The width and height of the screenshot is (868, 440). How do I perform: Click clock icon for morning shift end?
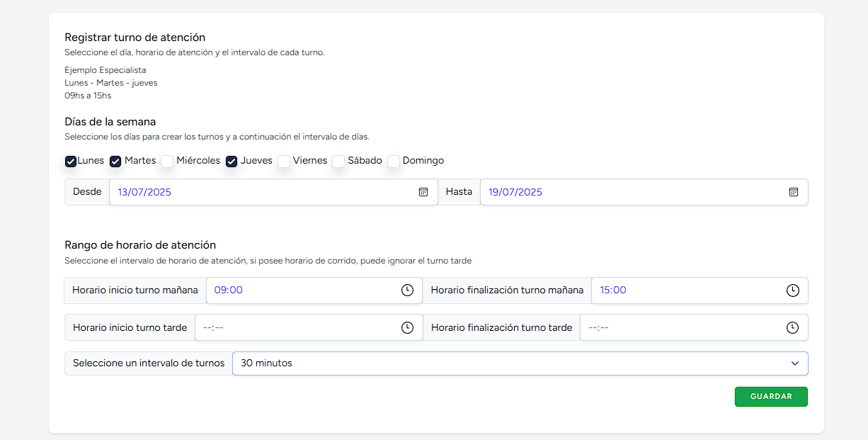pos(793,290)
